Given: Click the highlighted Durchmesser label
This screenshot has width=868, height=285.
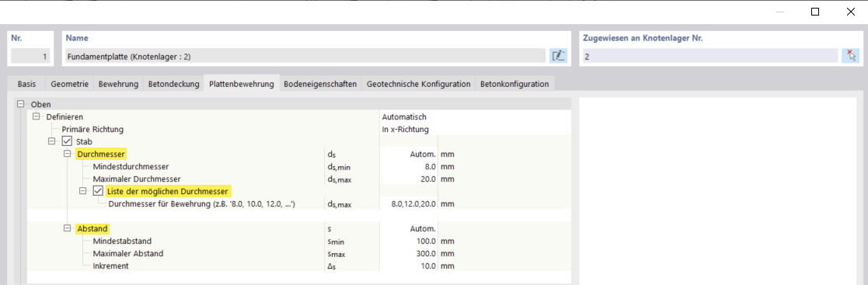Looking at the screenshot, I should click(x=101, y=154).
